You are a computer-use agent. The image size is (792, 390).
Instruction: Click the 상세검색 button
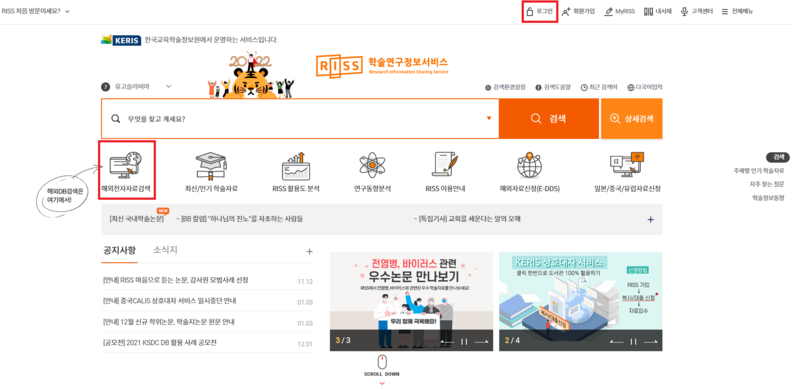coord(631,119)
